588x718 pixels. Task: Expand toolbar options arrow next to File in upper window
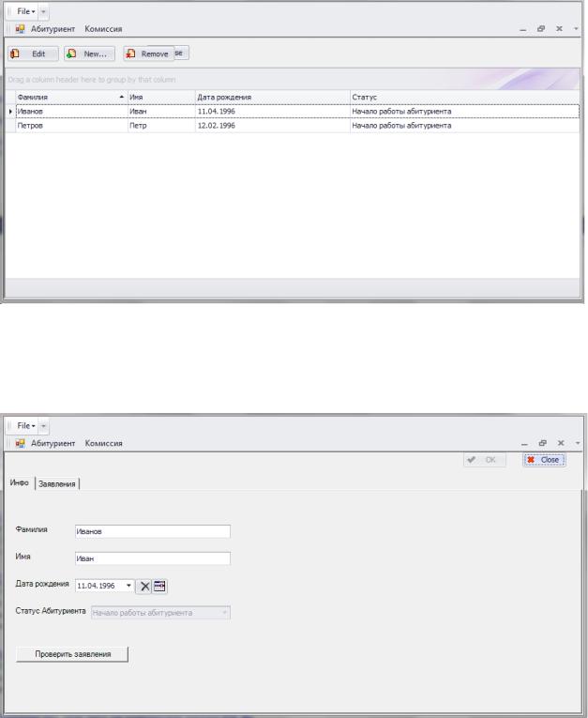(43, 11)
